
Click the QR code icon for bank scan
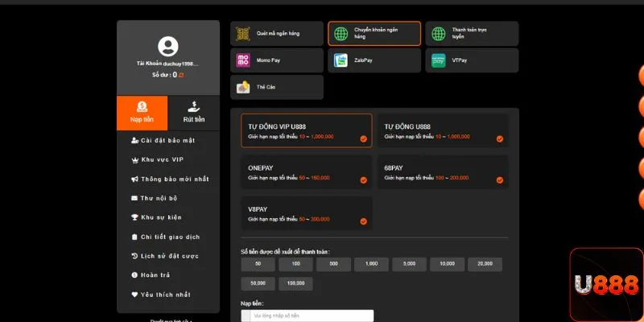243,34
